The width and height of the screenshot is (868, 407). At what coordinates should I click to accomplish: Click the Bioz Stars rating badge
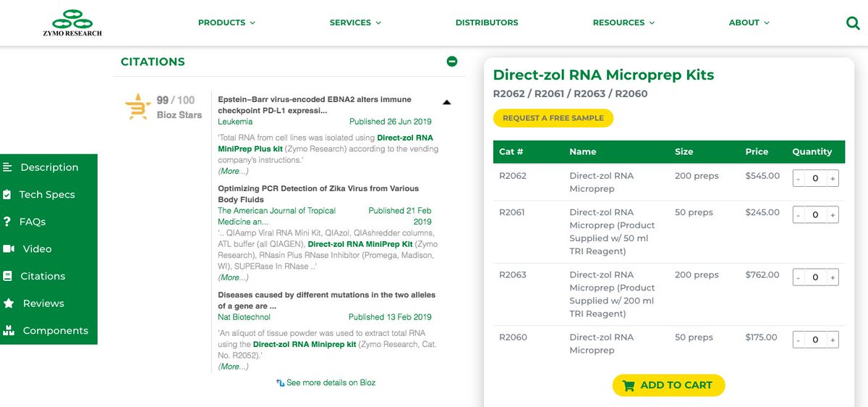[163, 107]
